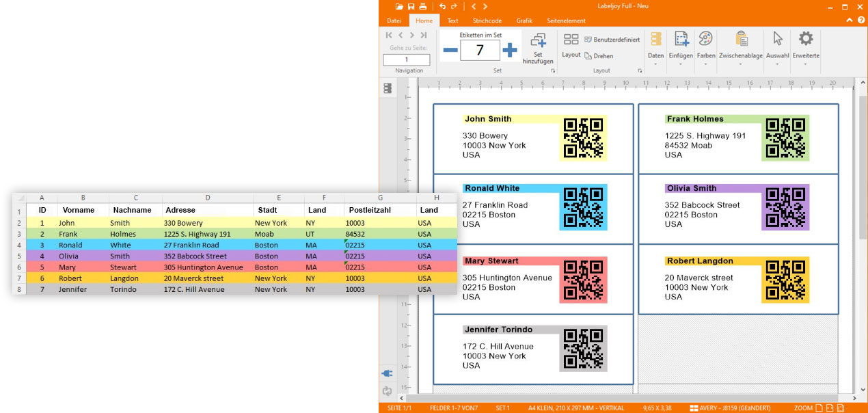Open the Zwischenablage clipboard dropdown
868x413 pixels.
pyautogui.click(x=741, y=49)
